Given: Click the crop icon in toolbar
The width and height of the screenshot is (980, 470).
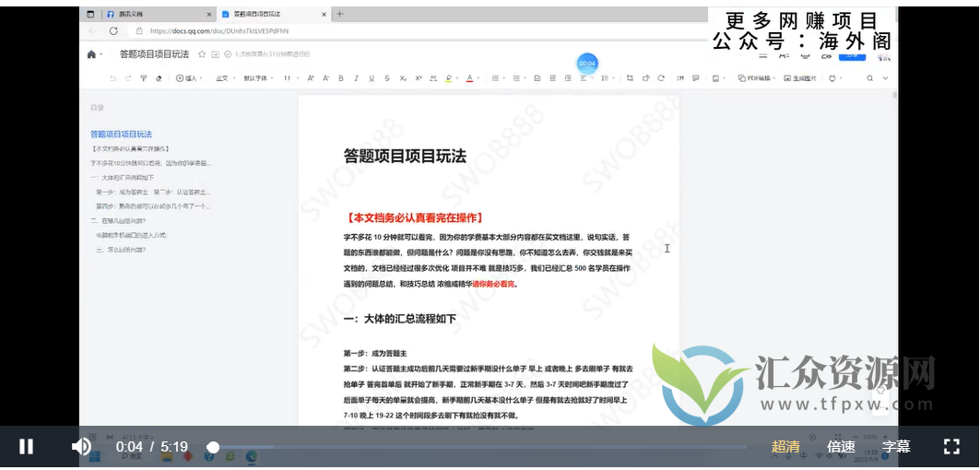Looking at the screenshot, I should (x=630, y=78).
